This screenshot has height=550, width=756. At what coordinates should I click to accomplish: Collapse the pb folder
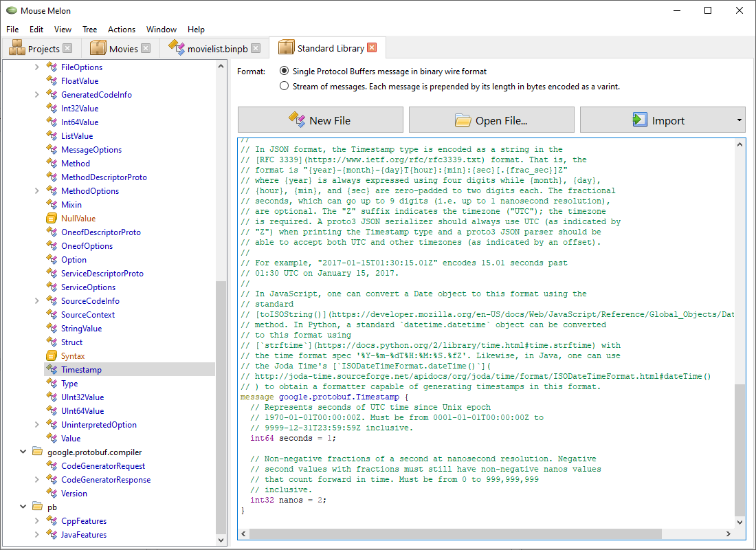[23, 507]
